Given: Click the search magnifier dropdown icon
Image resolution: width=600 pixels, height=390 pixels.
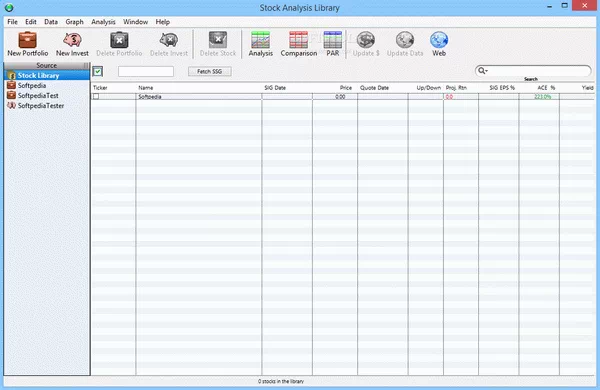Looking at the screenshot, I should click(483, 71).
